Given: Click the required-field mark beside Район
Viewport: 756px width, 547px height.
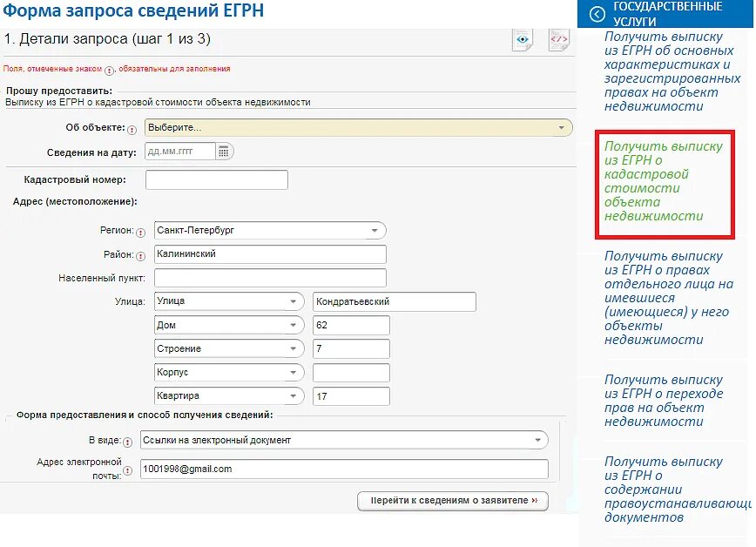Looking at the screenshot, I should tap(140, 256).
